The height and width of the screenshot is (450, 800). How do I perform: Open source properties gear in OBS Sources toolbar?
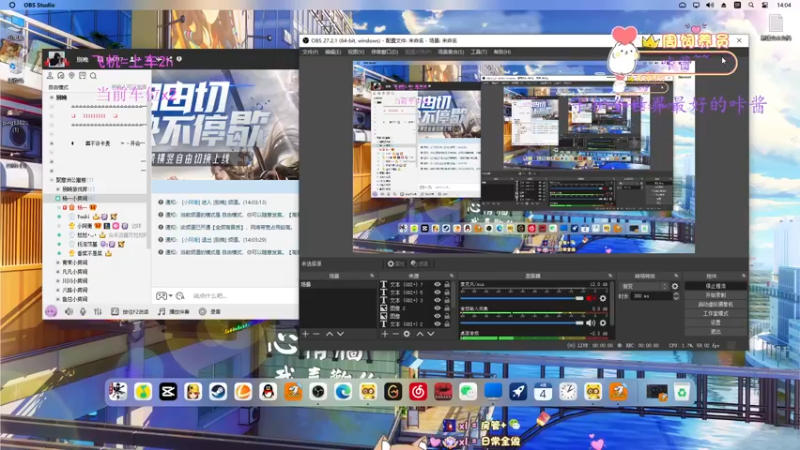[407, 334]
